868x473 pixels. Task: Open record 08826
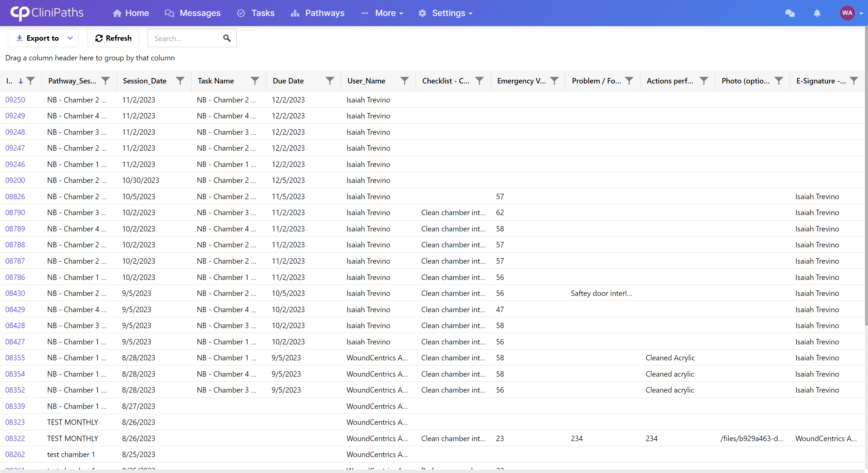coord(15,196)
